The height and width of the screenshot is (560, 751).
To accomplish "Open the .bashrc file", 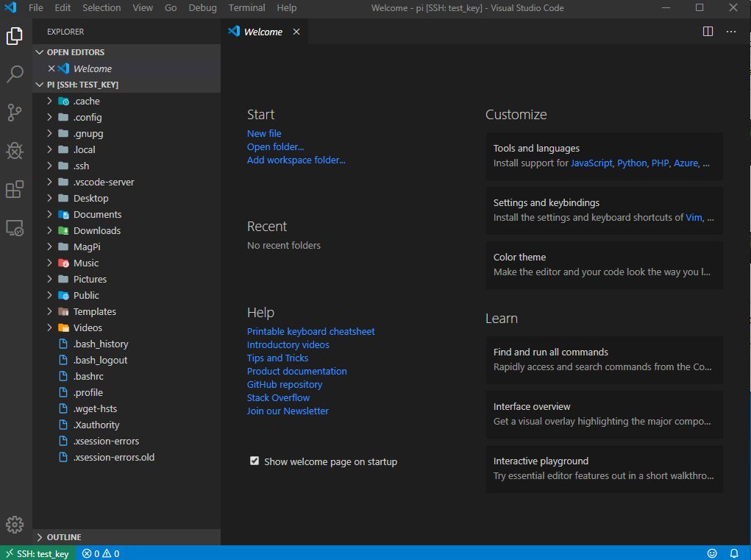I will (127, 377).
